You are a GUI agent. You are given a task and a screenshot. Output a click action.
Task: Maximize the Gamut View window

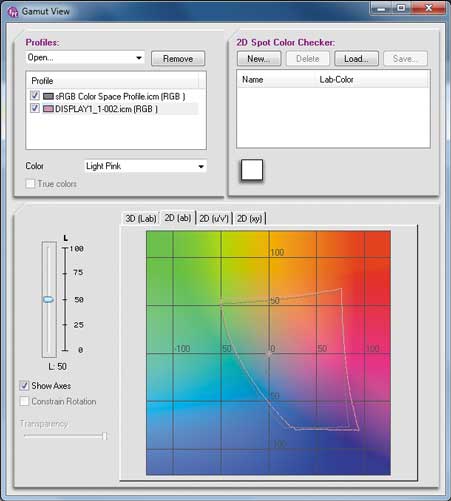tap(401, 8)
